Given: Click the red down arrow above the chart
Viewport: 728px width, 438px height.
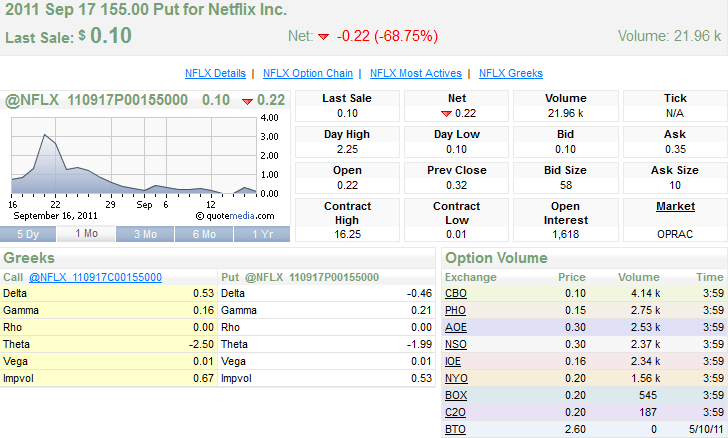Looking at the screenshot, I should point(247,101).
